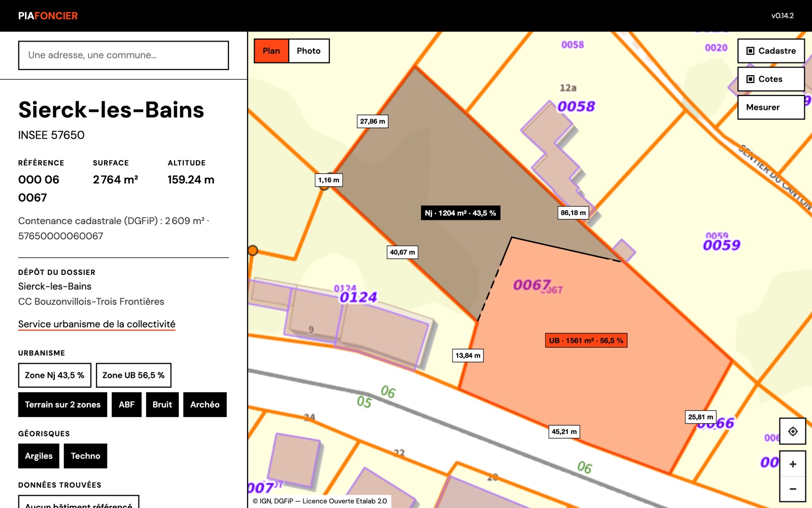The height and width of the screenshot is (508, 812).
Task: Click the 25,81 m dimension label
Action: (701, 417)
